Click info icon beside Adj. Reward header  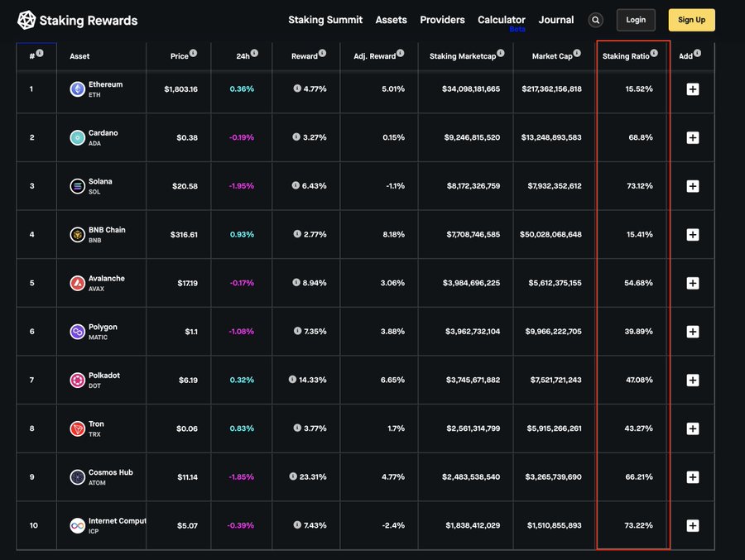coord(401,53)
